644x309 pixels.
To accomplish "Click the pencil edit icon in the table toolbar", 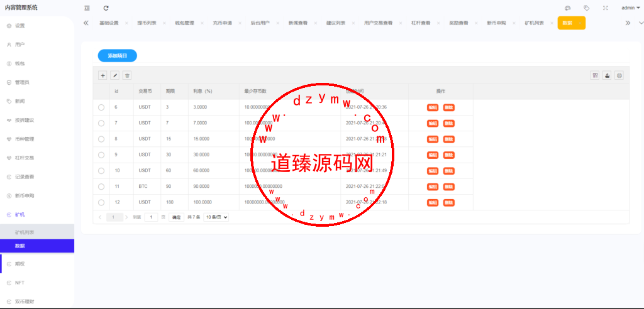I will 115,75.
